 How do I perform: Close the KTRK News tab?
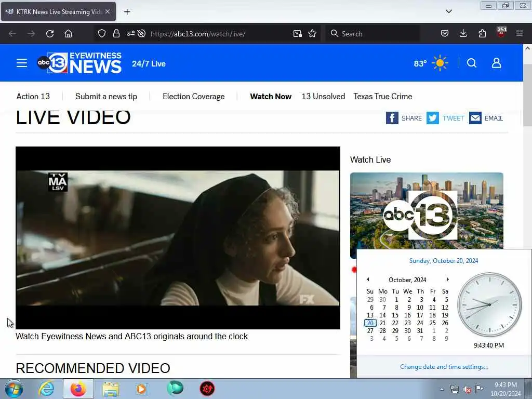click(108, 11)
